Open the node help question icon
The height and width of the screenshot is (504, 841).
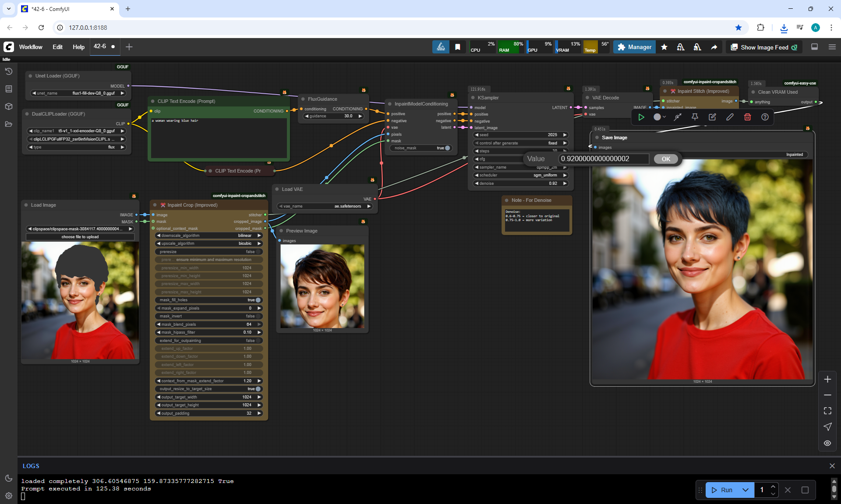(765, 117)
